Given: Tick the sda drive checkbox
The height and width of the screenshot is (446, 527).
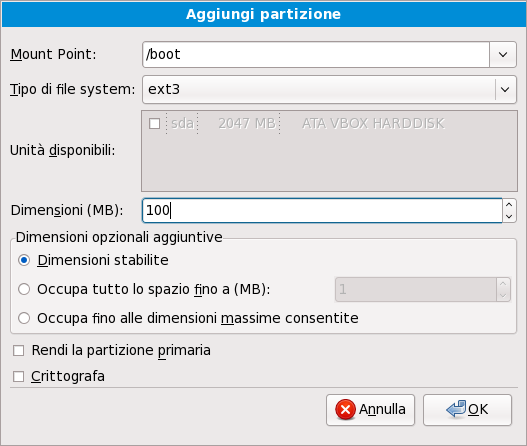Looking at the screenshot, I should tap(154, 123).
